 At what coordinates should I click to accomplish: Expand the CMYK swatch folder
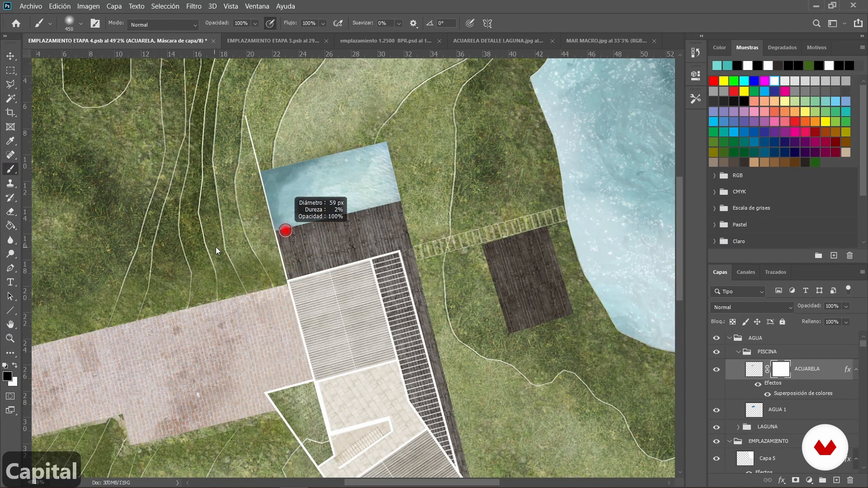coord(714,192)
